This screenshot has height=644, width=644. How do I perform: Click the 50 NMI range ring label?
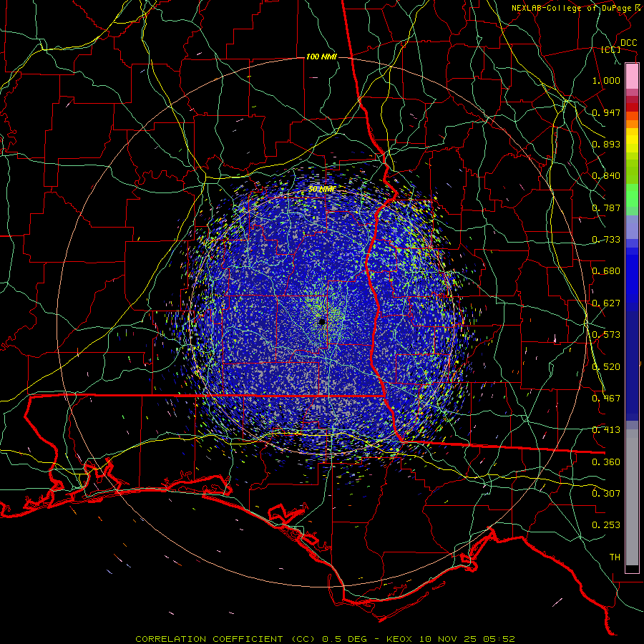click(x=323, y=190)
